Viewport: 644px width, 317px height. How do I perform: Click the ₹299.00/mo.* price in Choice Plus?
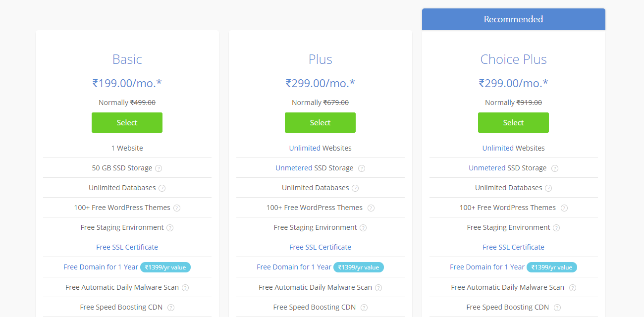(x=513, y=83)
